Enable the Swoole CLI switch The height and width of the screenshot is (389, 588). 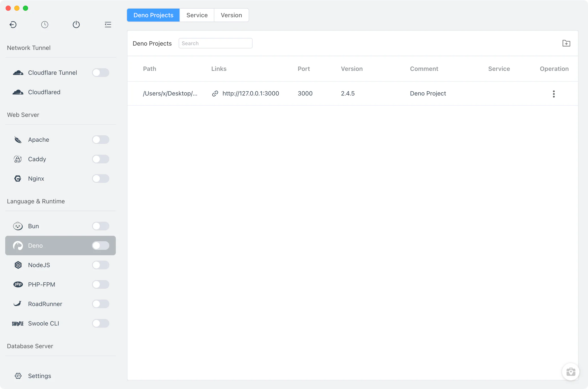[100, 323]
